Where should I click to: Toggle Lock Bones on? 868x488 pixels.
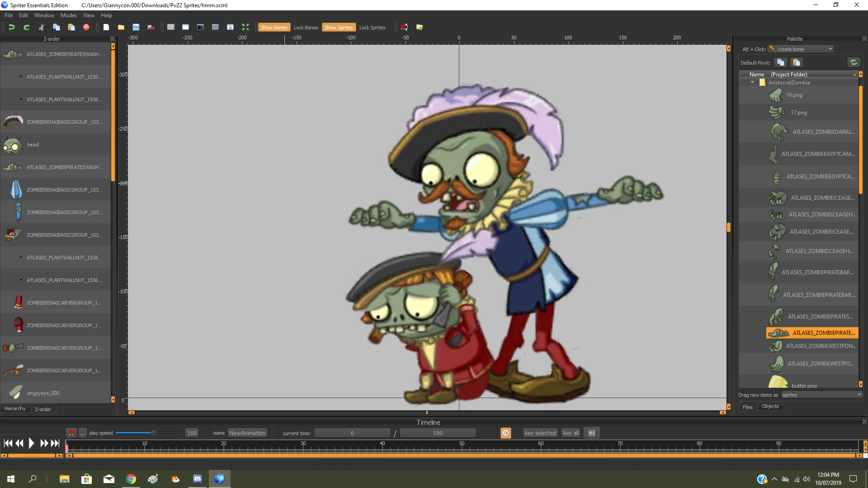pos(306,28)
